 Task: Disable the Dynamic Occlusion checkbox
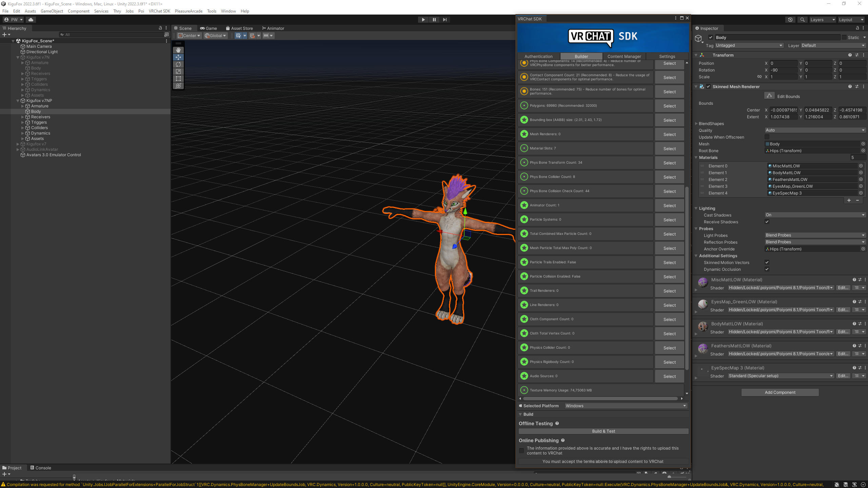767,269
